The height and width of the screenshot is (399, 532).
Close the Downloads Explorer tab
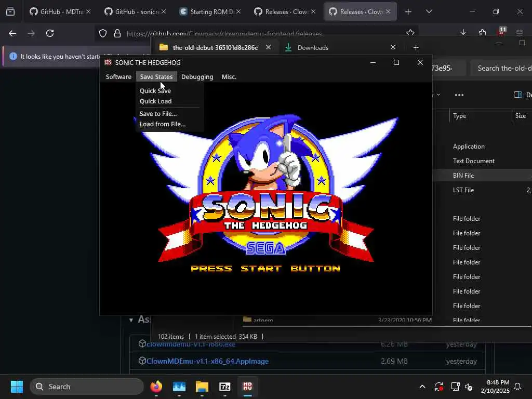point(393,47)
